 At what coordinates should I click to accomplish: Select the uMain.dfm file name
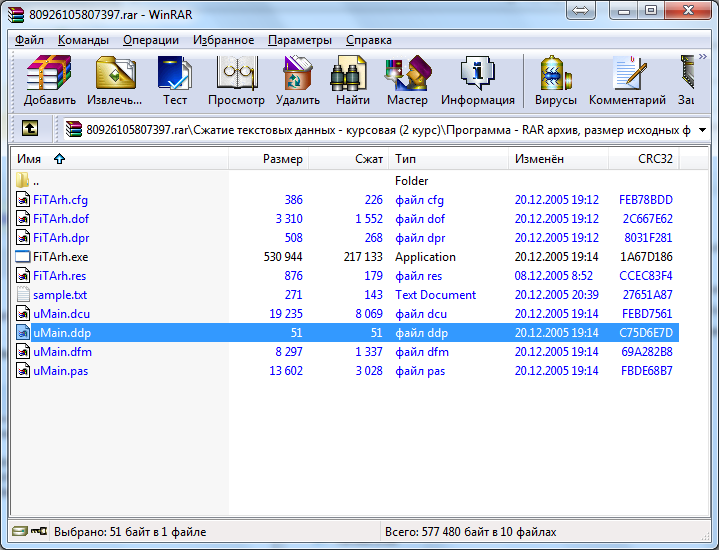[x=62, y=352]
